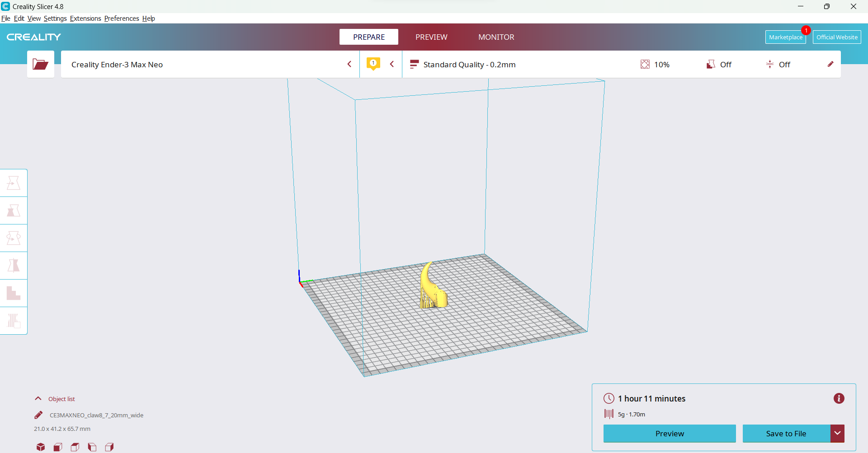Open the Settings menu
The height and width of the screenshot is (453, 868).
[55, 19]
